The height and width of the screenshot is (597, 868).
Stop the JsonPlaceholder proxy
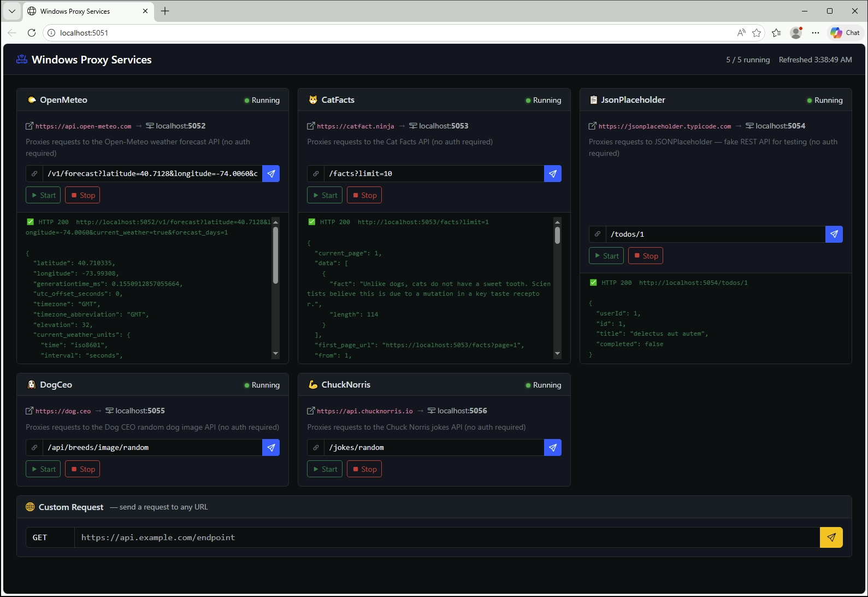646,256
